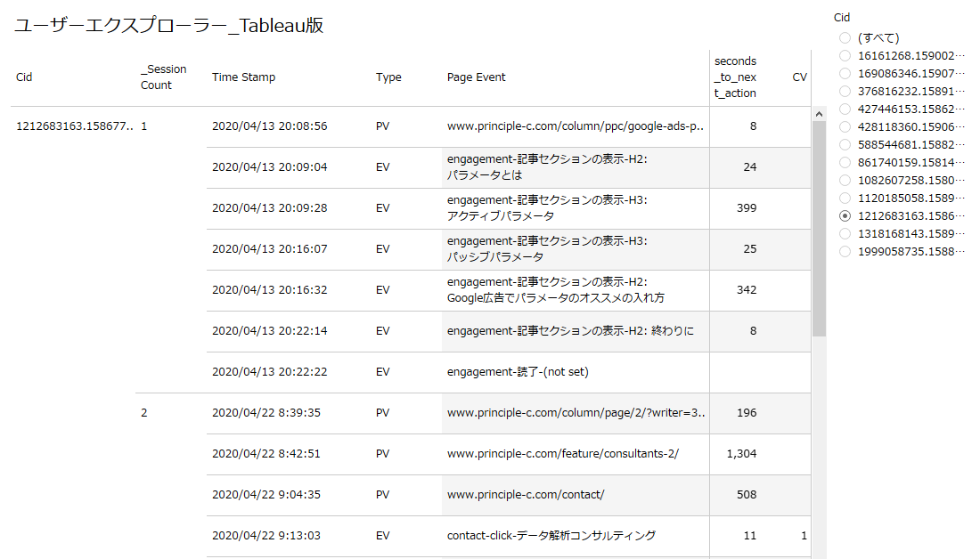Pick Cid 1318168143 radio button
Image resolution: width=980 pixels, height=559 pixels.
click(845, 234)
